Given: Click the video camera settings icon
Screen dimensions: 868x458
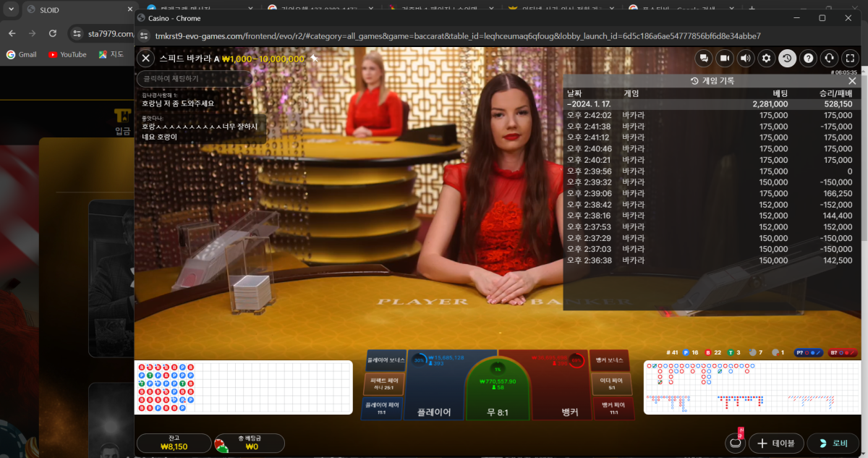Looking at the screenshot, I should tap(724, 59).
